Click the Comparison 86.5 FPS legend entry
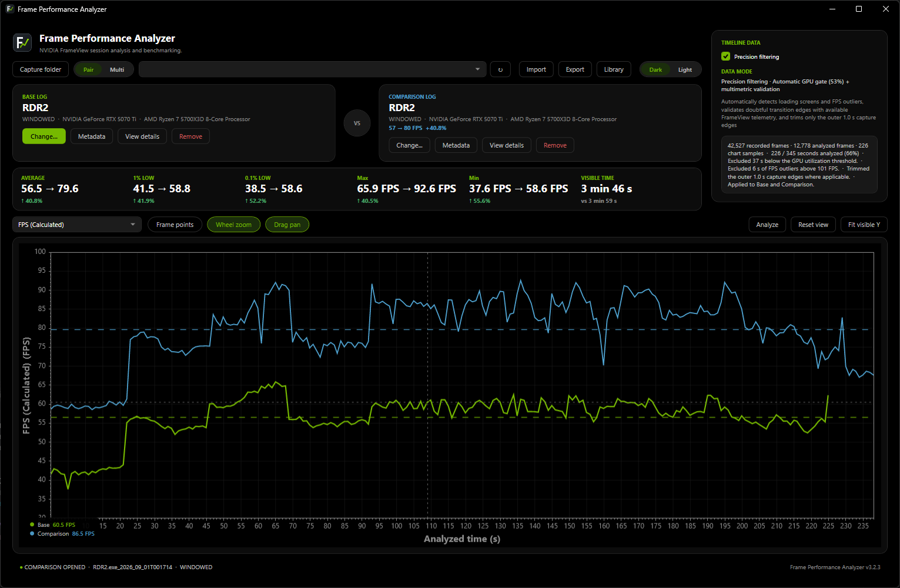The height and width of the screenshot is (588, 900). (x=62, y=534)
